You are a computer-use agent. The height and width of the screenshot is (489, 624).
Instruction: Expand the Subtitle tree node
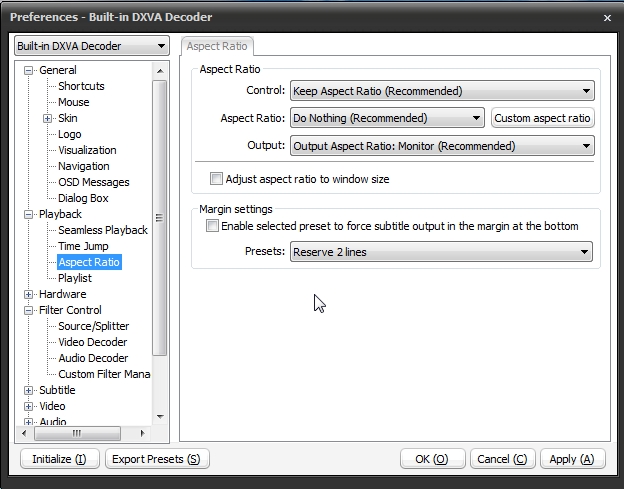pos(29,390)
